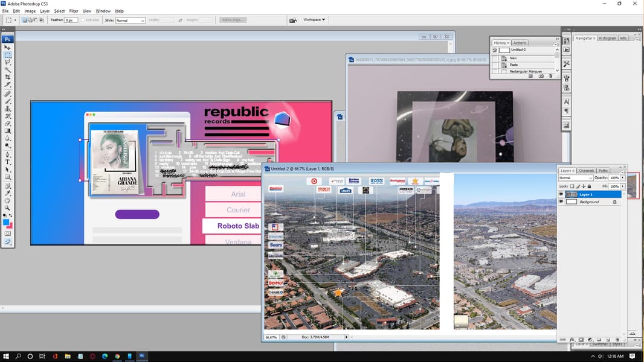Switch to the Paths tab
Screen dimensions: 644x362
coord(603,171)
